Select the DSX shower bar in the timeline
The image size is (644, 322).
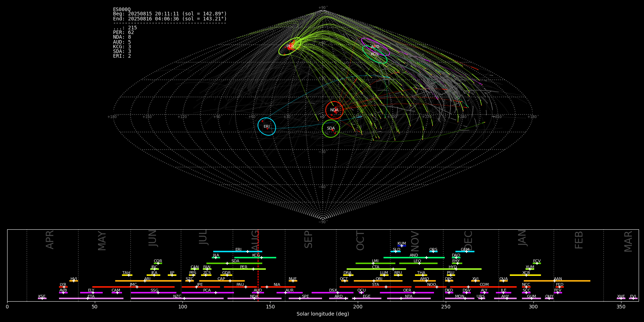tap(332, 293)
